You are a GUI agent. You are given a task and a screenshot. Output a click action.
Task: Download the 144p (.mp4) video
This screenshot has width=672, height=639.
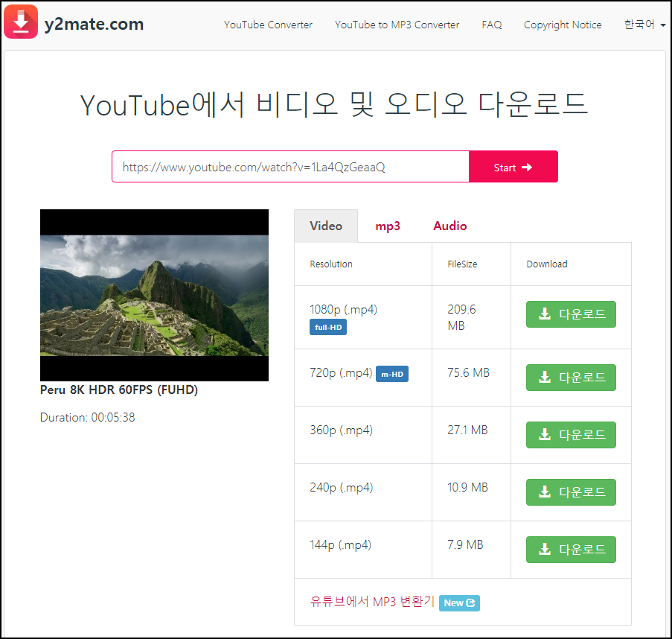pos(571,550)
